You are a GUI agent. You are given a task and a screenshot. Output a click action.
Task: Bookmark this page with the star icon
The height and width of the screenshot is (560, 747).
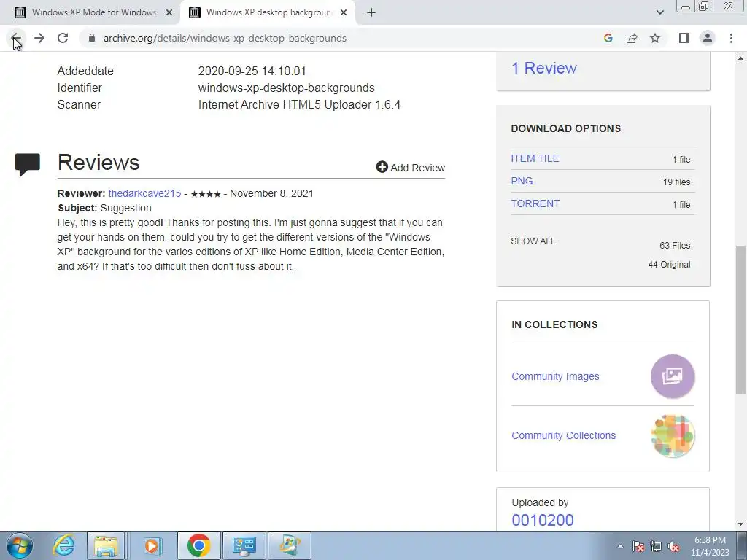[x=655, y=38]
